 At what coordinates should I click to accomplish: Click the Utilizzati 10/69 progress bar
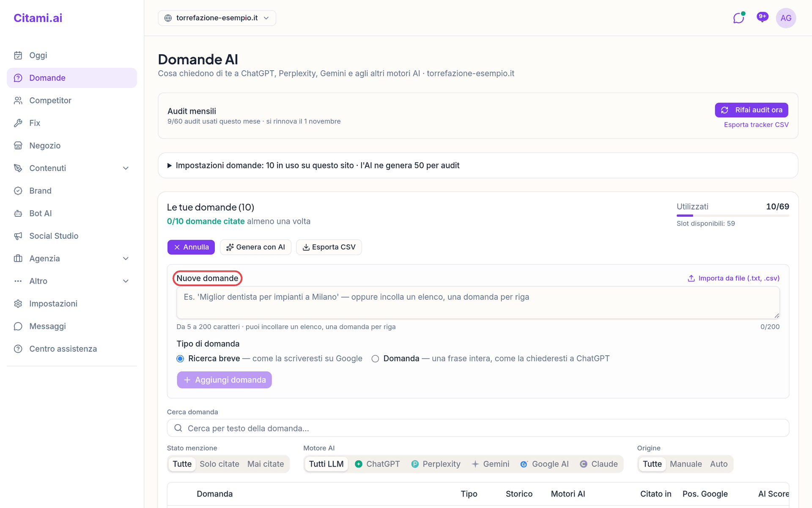point(733,215)
